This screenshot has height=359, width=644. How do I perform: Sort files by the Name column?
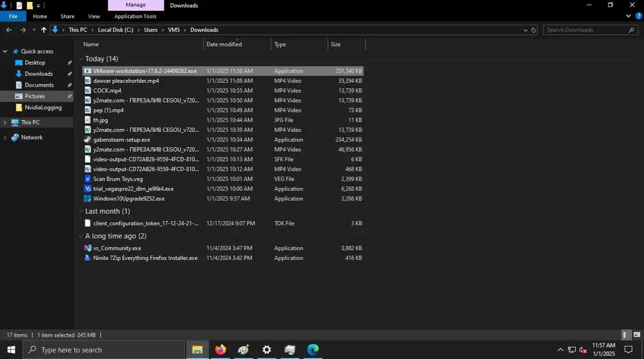pyautogui.click(x=143, y=44)
